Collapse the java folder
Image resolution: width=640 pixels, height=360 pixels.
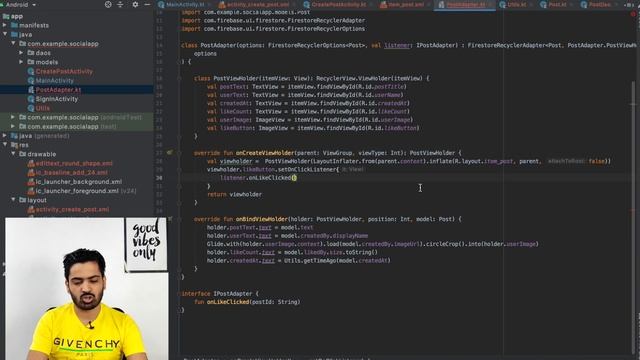point(5,34)
